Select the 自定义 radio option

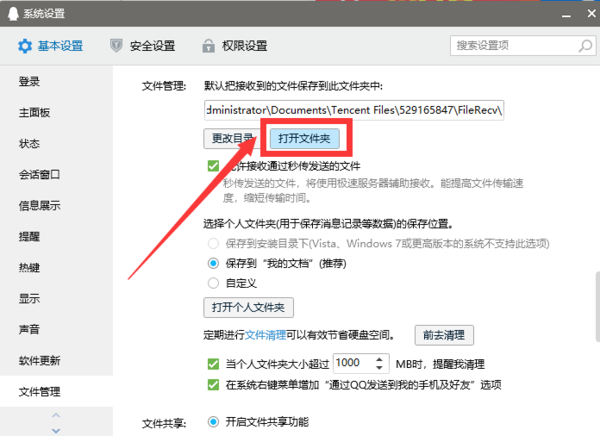[x=213, y=283]
